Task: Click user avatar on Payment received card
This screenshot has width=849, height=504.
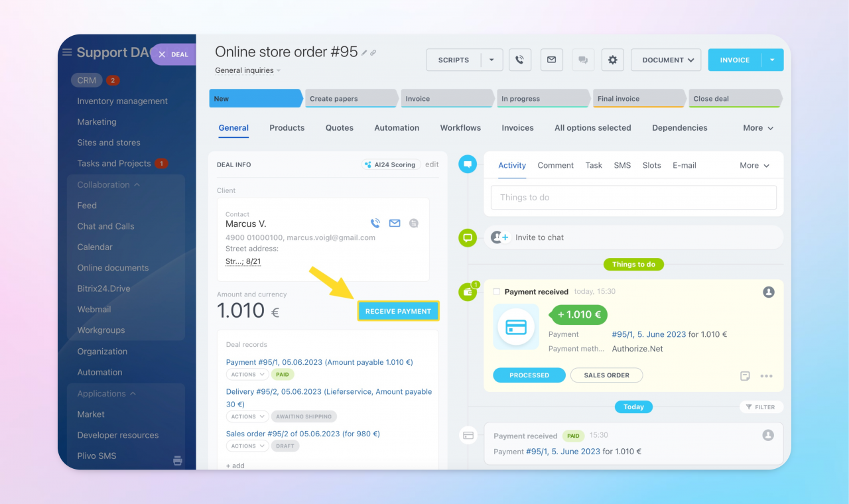Action: (769, 292)
